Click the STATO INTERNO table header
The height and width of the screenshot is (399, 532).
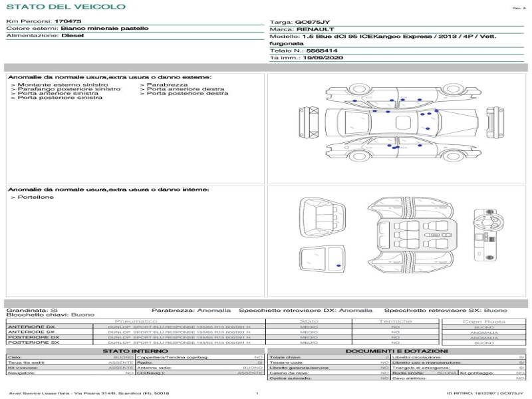tap(136, 351)
